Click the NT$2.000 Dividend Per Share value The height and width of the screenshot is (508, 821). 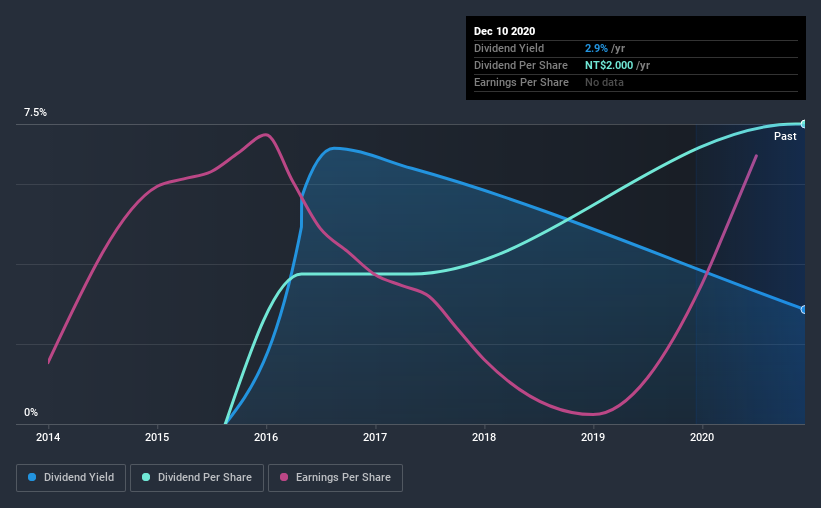coord(609,65)
